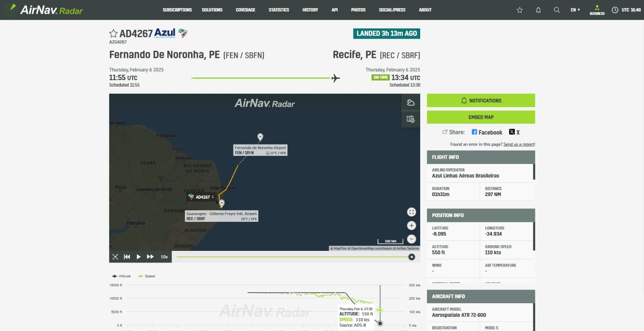Toggle the Altitude series in chart legend

point(122,276)
